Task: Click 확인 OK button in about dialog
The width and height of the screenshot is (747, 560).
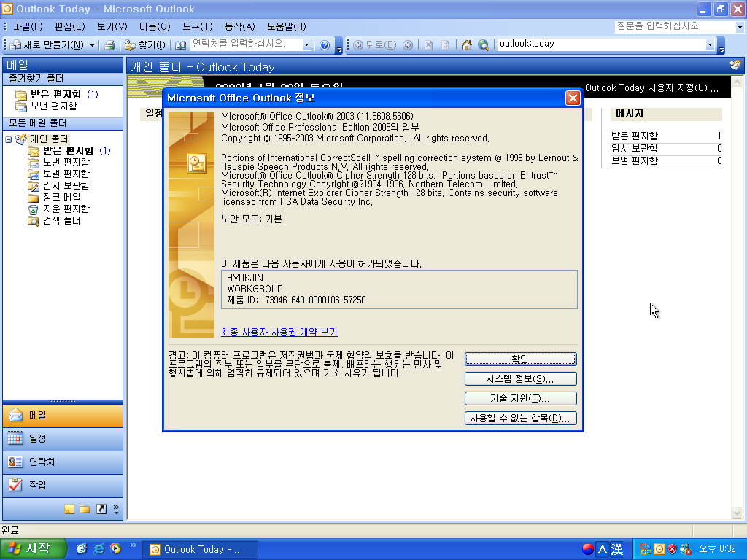Action: click(x=520, y=359)
